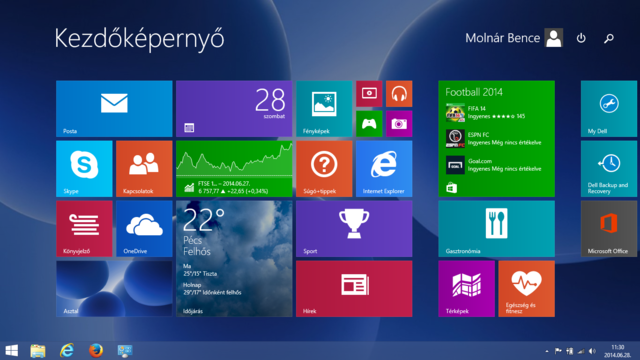Open the Gasztronómia food tile
Image resolution: width=640 pixels, height=360 pixels.
point(496,229)
